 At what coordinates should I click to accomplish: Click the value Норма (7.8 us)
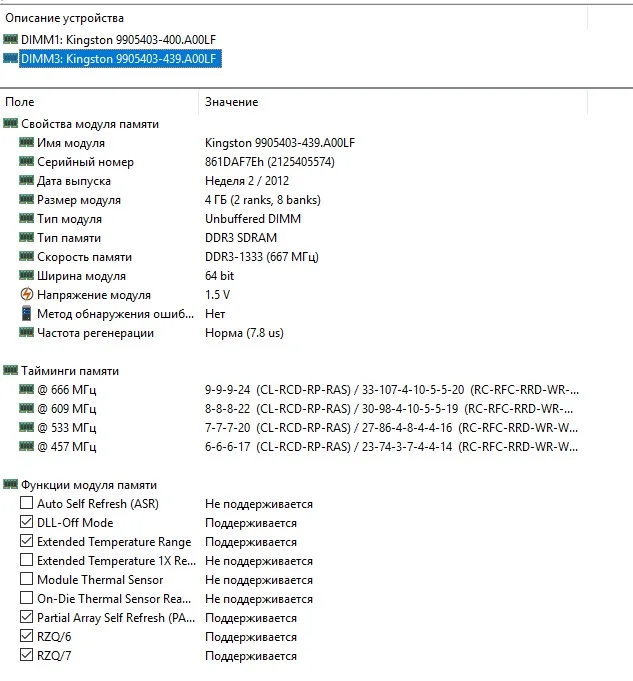click(x=244, y=333)
